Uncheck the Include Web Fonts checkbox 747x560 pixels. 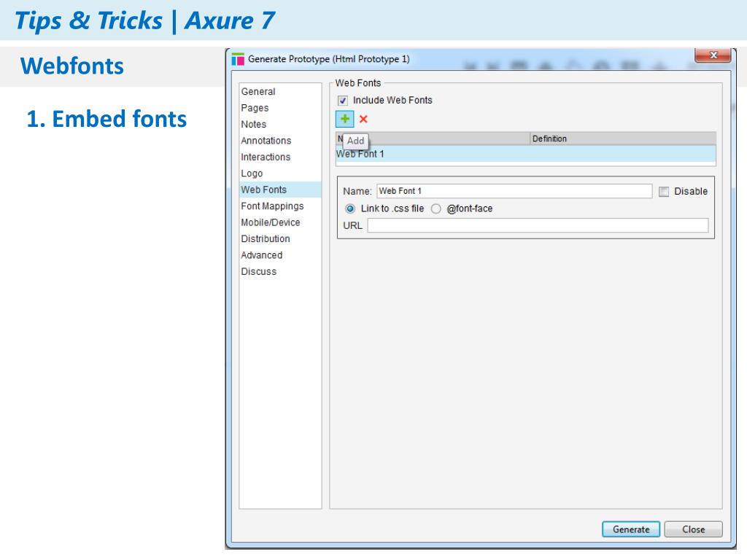(x=343, y=101)
